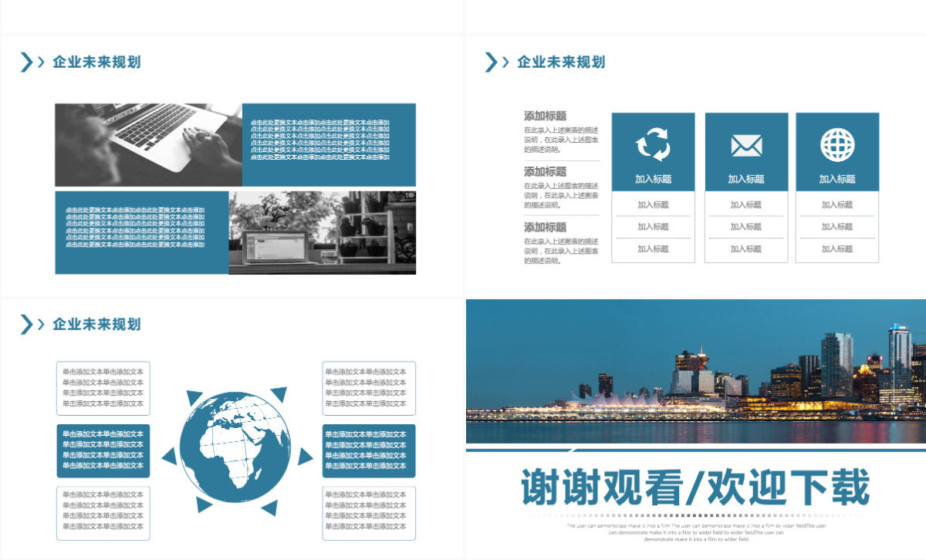The width and height of the screenshot is (926, 560).
Task: Click the blue text block beside the laptop photo
Action: coord(330,145)
